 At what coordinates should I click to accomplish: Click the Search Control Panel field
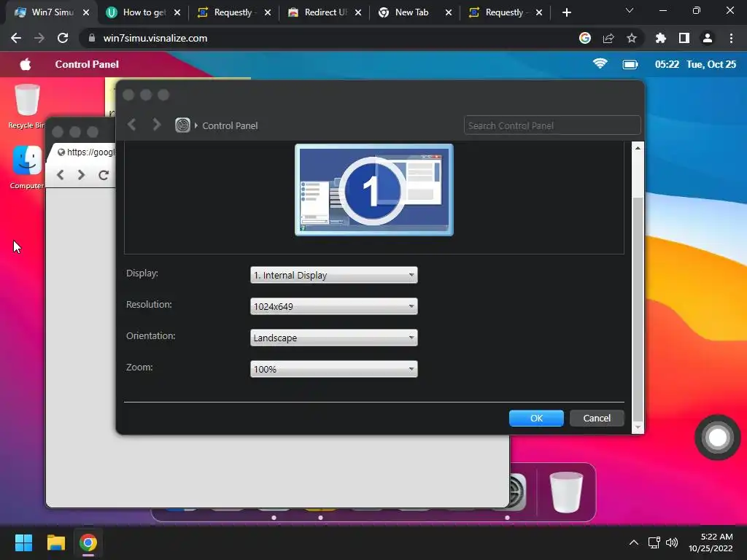[x=552, y=125]
